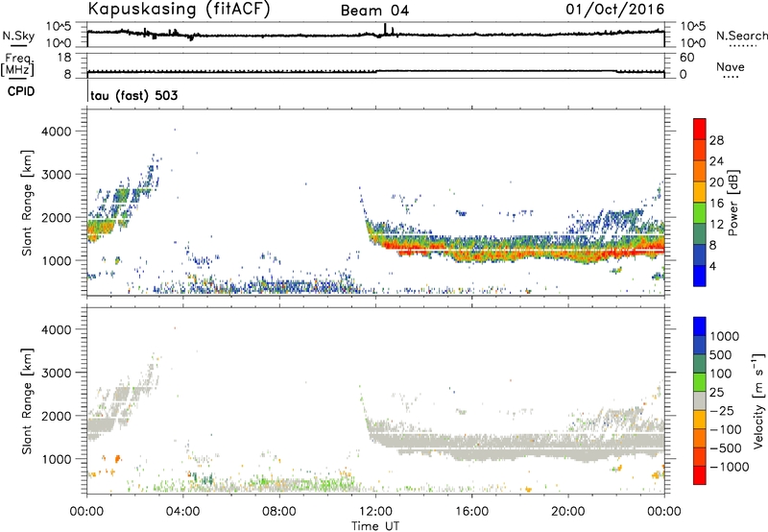
Task: Click the 'N.Sky' legend label
Action: coord(18,36)
